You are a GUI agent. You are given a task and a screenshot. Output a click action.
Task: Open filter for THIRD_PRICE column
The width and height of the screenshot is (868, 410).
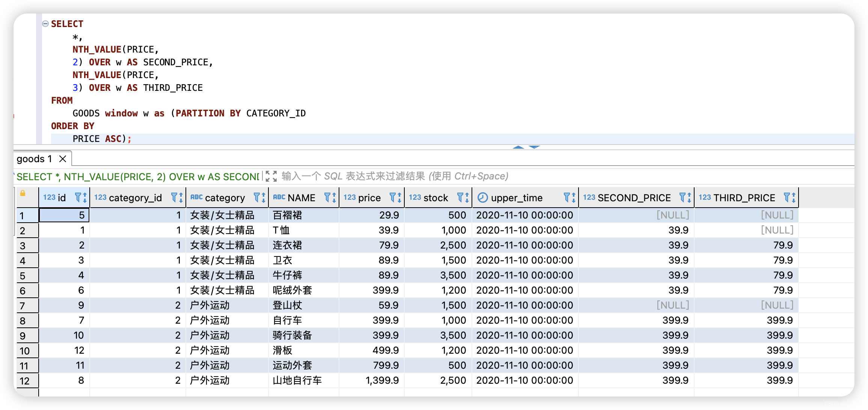click(x=787, y=197)
